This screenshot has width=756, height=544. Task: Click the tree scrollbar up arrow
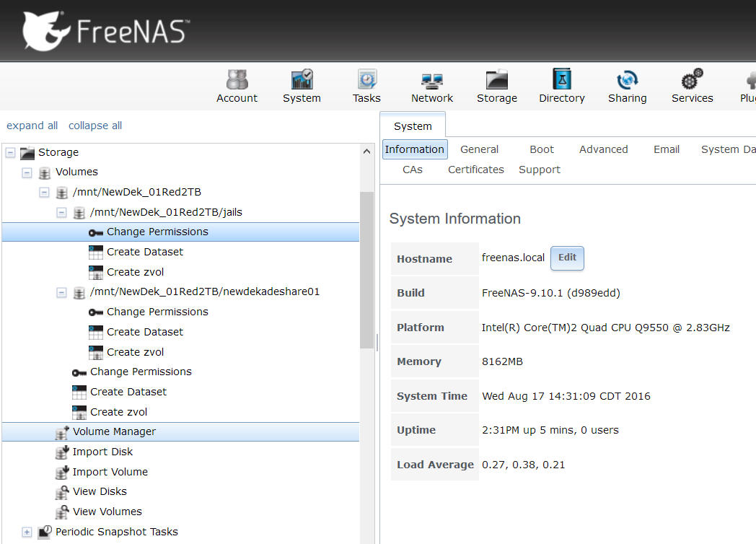[x=367, y=152]
